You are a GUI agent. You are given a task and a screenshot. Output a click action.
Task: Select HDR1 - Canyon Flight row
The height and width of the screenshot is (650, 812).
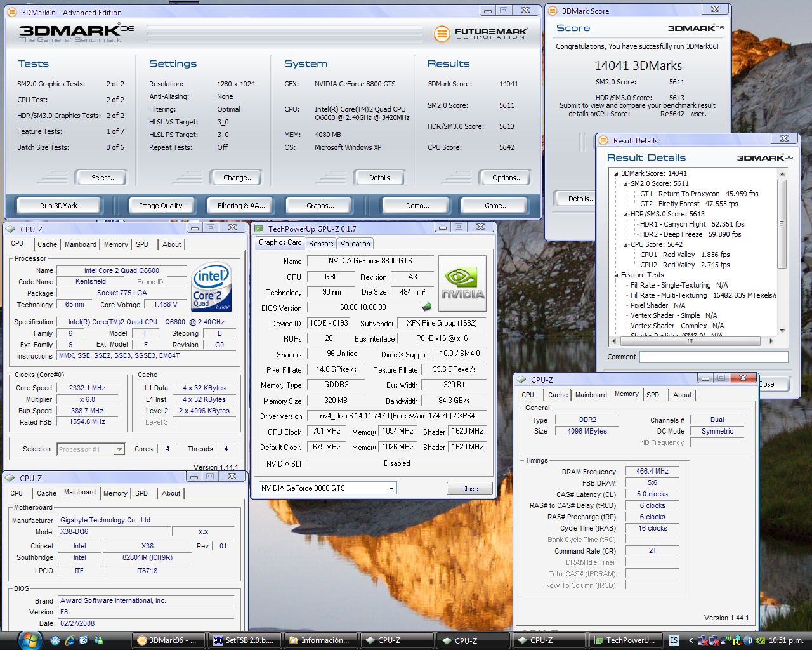(x=692, y=224)
